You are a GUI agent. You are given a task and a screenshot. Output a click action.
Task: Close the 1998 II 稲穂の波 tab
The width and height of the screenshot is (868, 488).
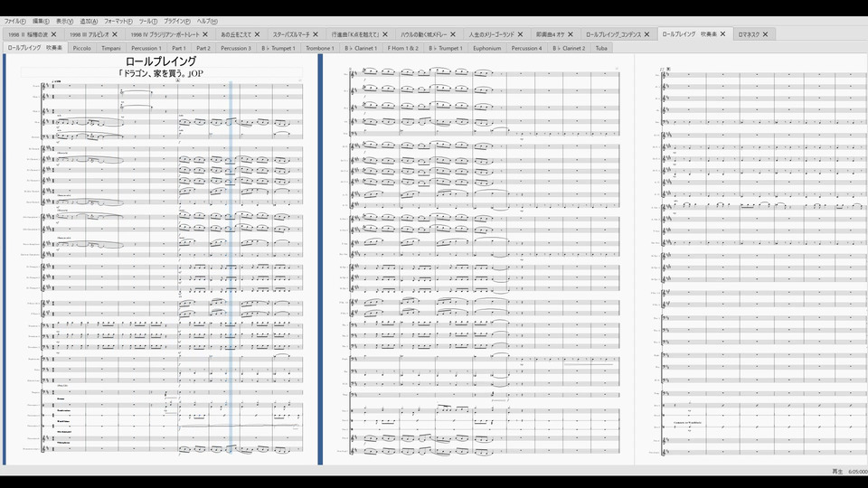pos(53,34)
